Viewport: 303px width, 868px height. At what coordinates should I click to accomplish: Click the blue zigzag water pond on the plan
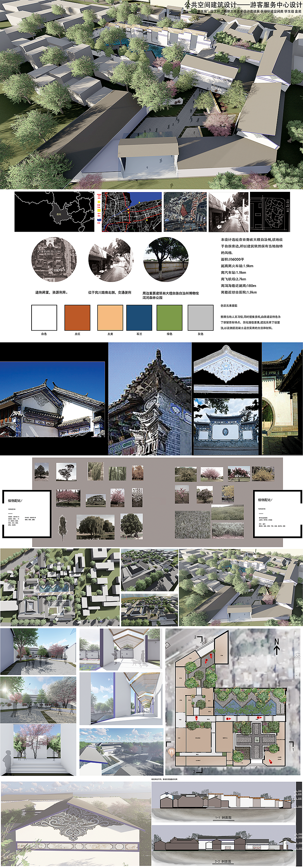246,707
